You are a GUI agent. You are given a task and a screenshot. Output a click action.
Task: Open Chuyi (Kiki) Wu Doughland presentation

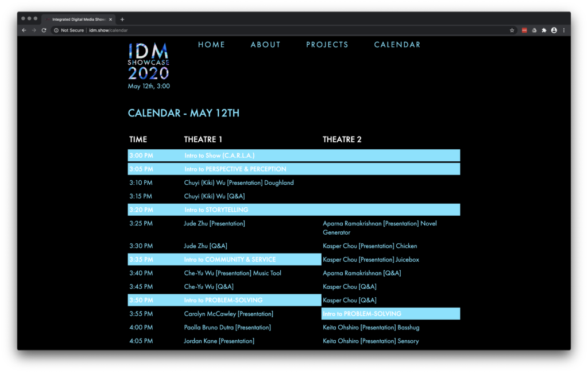(x=238, y=183)
